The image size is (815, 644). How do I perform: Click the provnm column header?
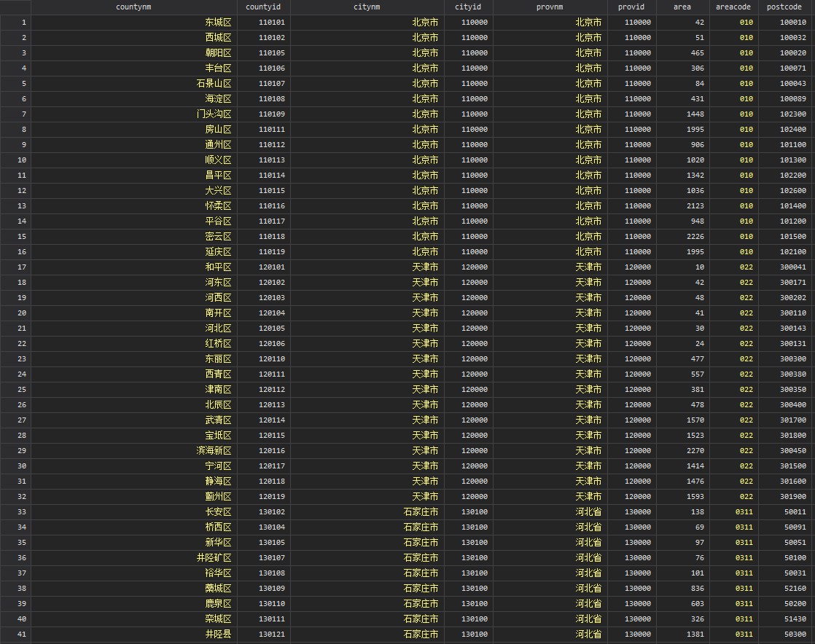[x=550, y=7]
